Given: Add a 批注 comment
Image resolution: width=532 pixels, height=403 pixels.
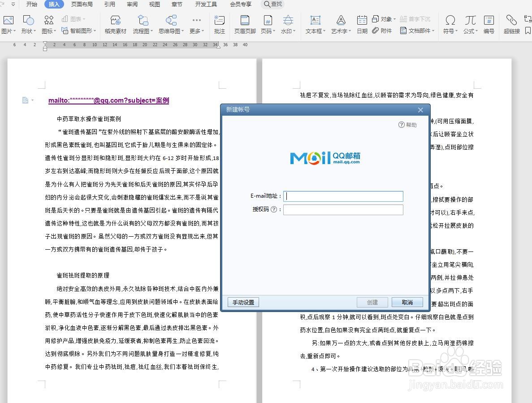Looking at the screenshot, I should click(220, 24).
